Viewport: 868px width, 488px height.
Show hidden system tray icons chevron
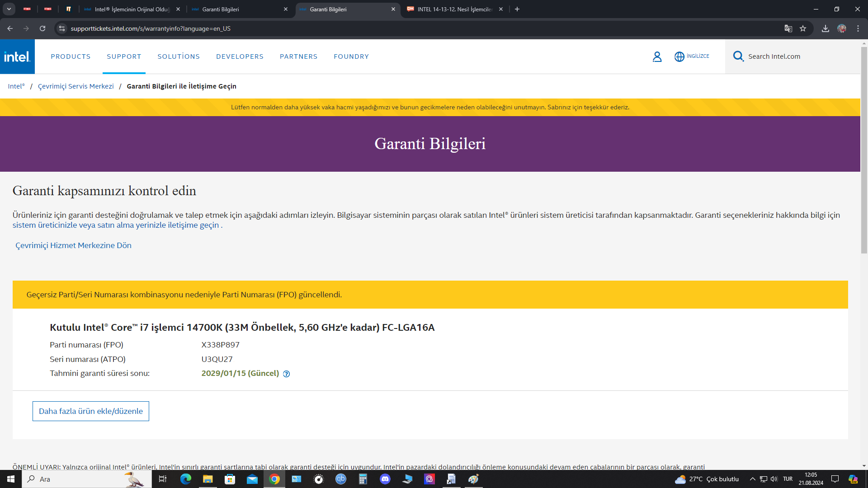coord(752,479)
